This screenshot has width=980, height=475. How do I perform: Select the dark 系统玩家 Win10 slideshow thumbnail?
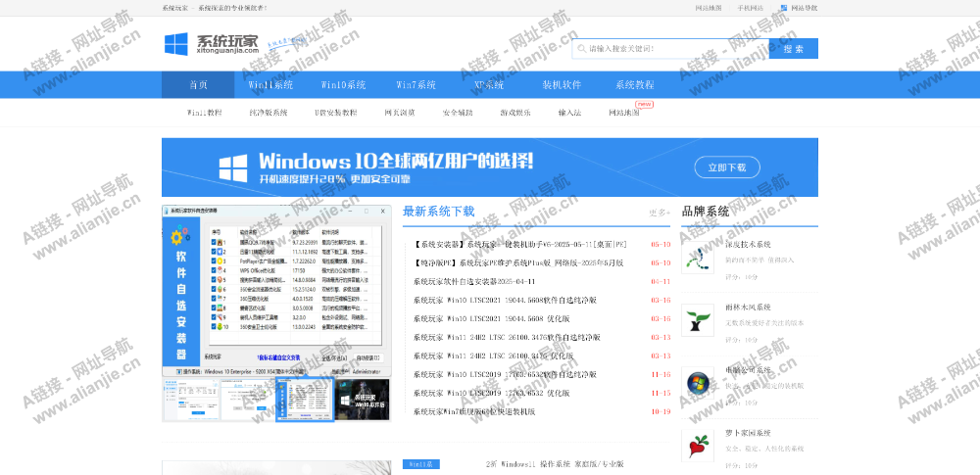[362, 400]
